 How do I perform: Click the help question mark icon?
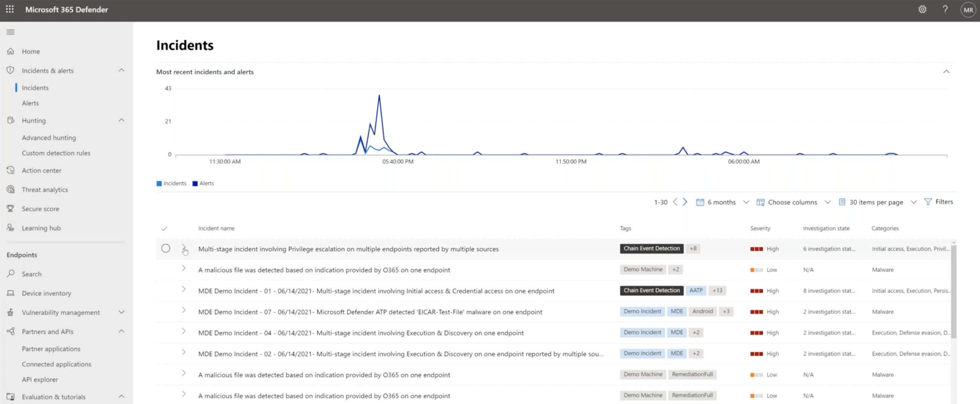[945, 9]
